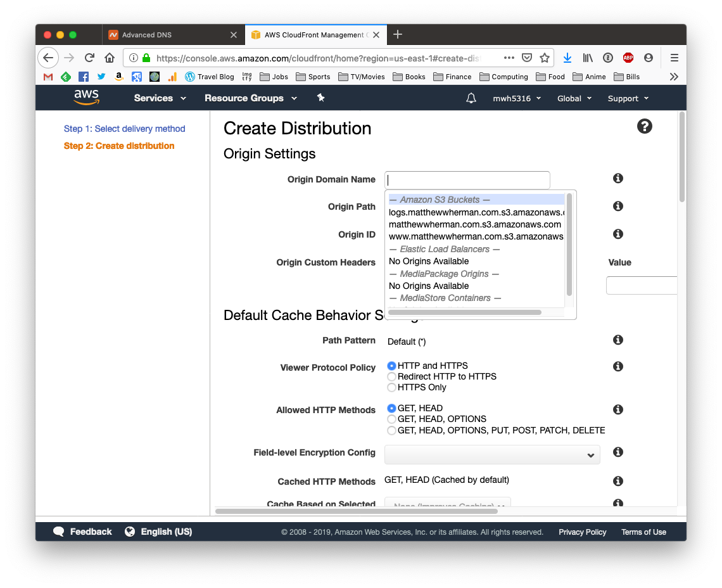Screen dimensions: 722x588
Task: Expand the Resource Groups menu
Action: tap(251, 98)
